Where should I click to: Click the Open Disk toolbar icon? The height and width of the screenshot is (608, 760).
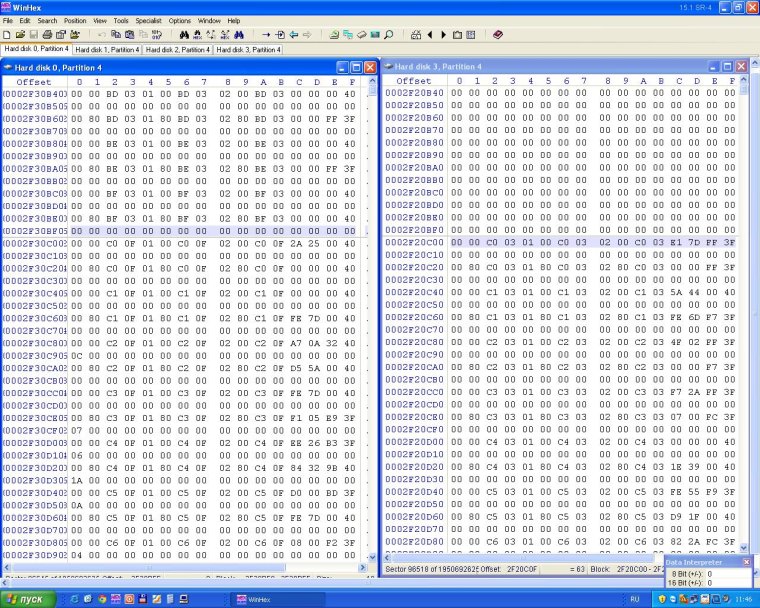coord(334,35)
